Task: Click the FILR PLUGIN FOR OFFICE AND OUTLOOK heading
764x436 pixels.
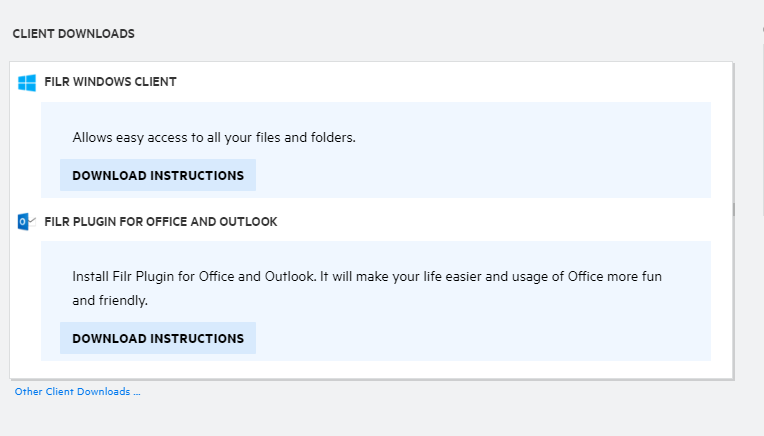Action: (160, 222)
